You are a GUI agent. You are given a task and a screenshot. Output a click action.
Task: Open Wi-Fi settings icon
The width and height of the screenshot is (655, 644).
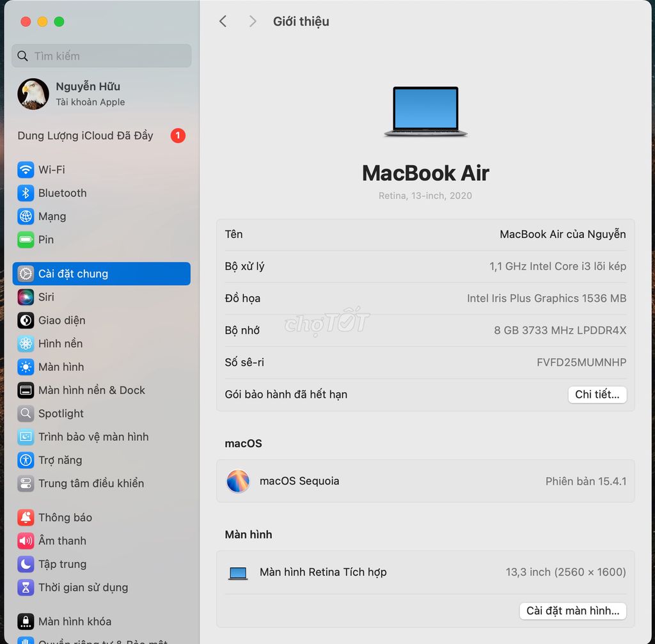click(x=26, y=169)
